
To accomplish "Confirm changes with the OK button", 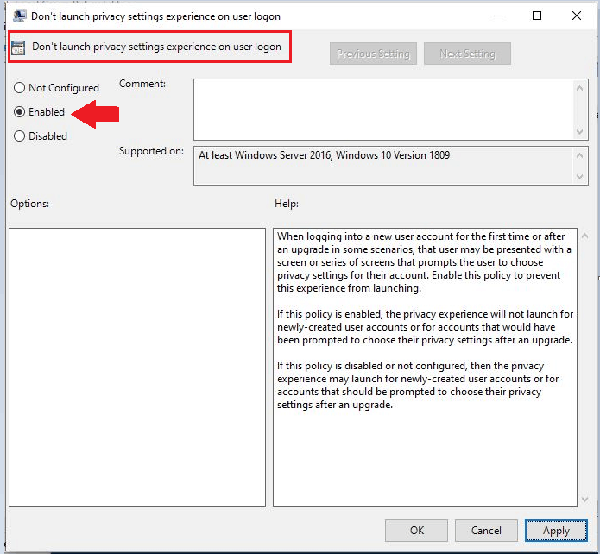I will point(417,530).
